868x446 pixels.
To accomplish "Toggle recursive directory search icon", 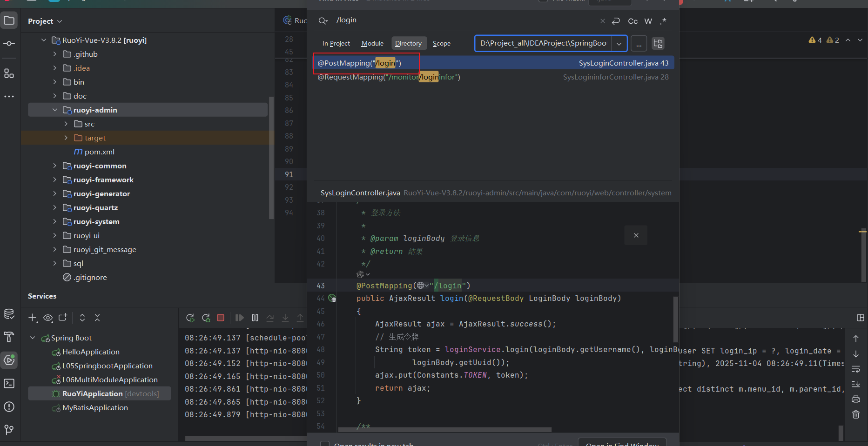I will (x=658, y=44).
